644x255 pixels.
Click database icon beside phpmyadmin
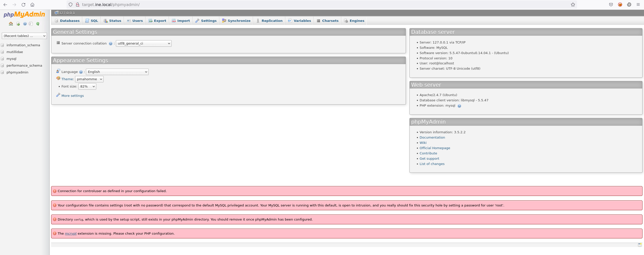[3, 72]
